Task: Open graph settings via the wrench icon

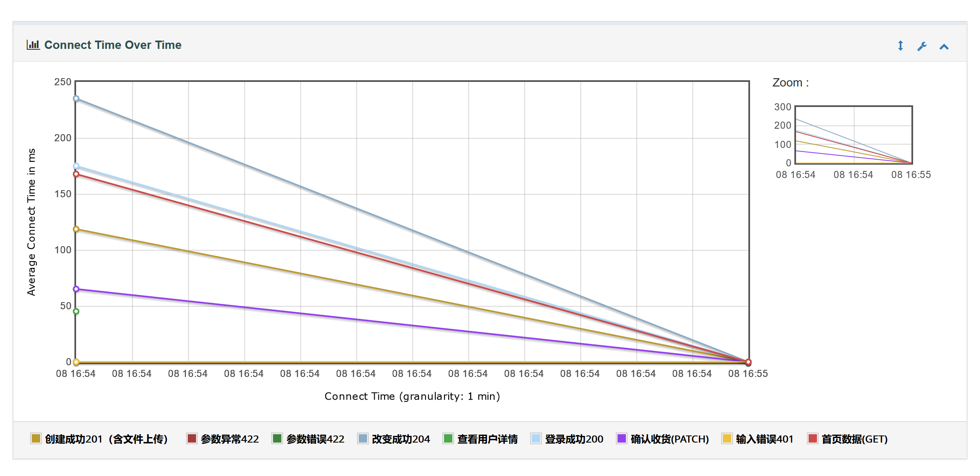Action: pos(922,46)
